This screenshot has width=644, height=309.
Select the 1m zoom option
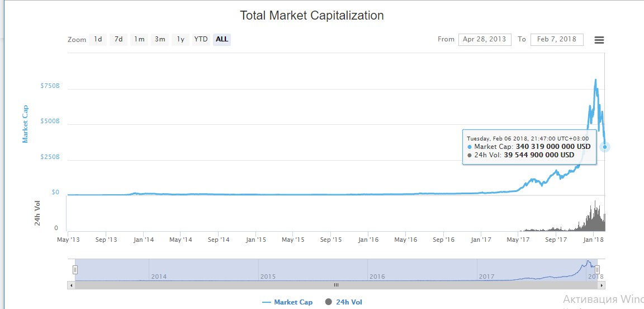(139, 39)
